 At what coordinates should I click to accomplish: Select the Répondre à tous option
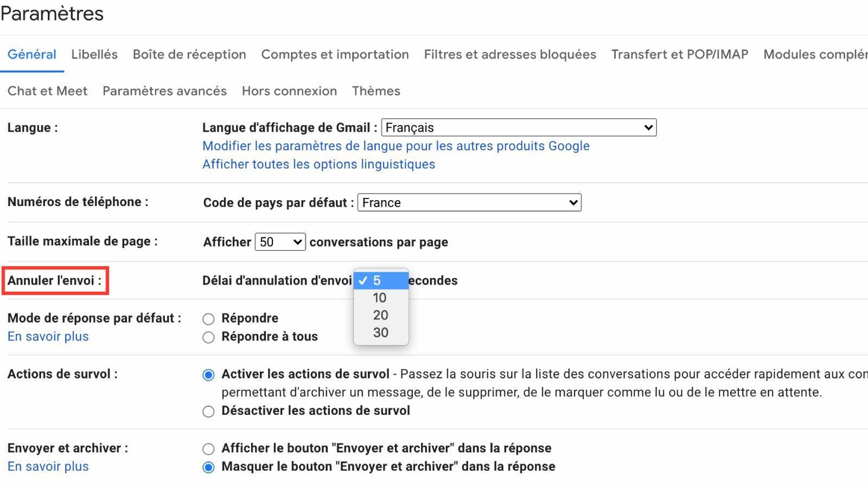(x=208, y=337)
